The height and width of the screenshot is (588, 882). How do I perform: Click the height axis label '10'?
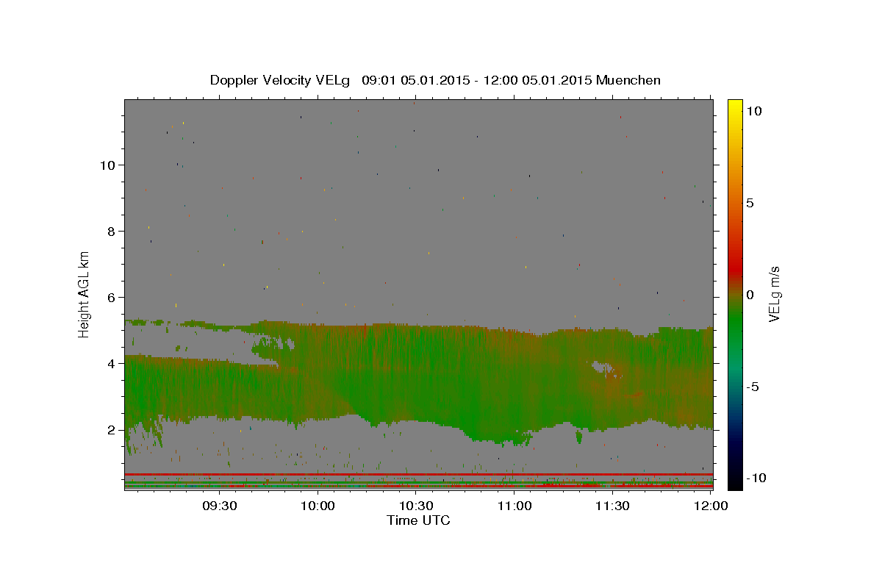pos(107,165)
